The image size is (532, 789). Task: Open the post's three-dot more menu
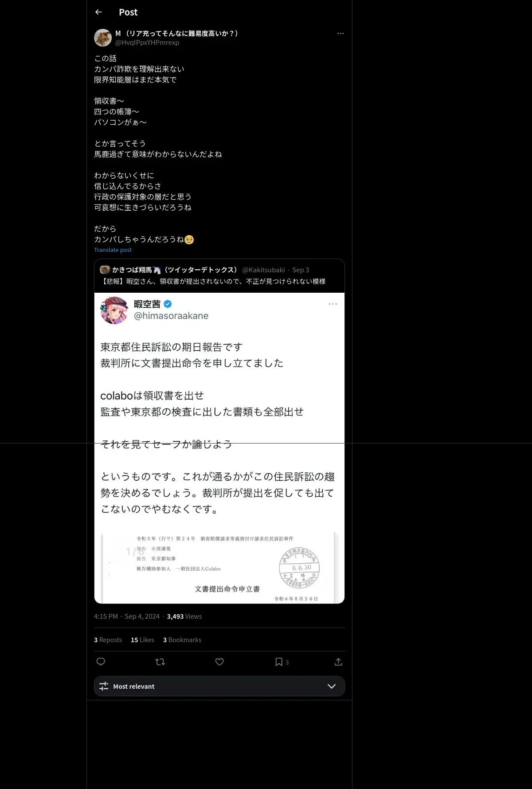pos(340,33)
